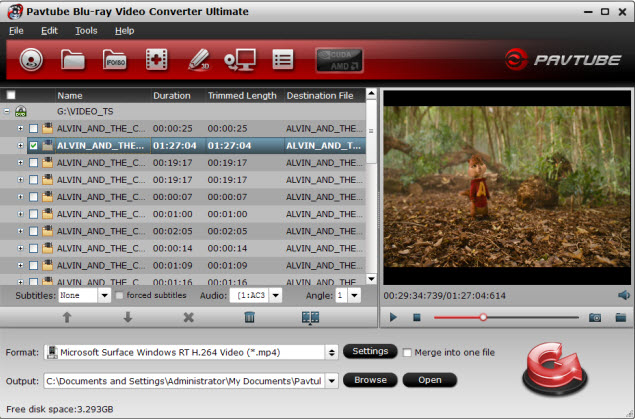The image size is (635, 419).
Task: Open the Help menu
Action: click(x=125, y=31)
